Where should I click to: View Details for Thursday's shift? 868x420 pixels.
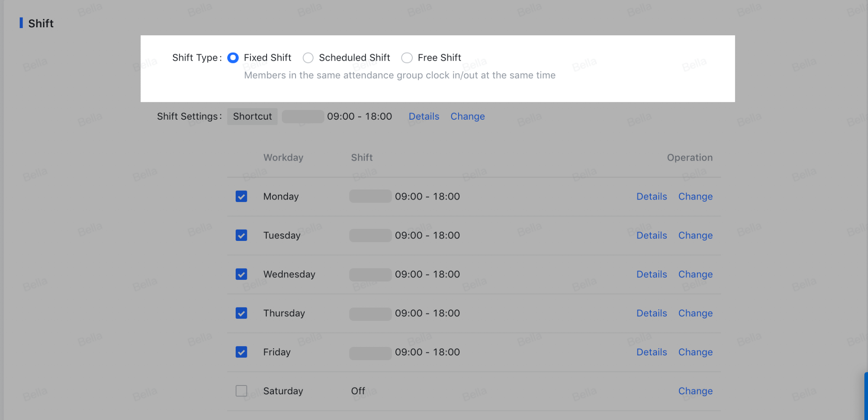pyautogui.click(x=651, y=313)
